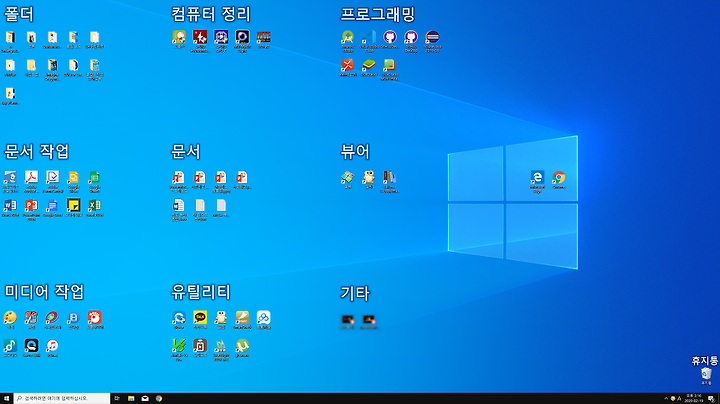
Task: Click the taskbar search box
Action: 62,398
